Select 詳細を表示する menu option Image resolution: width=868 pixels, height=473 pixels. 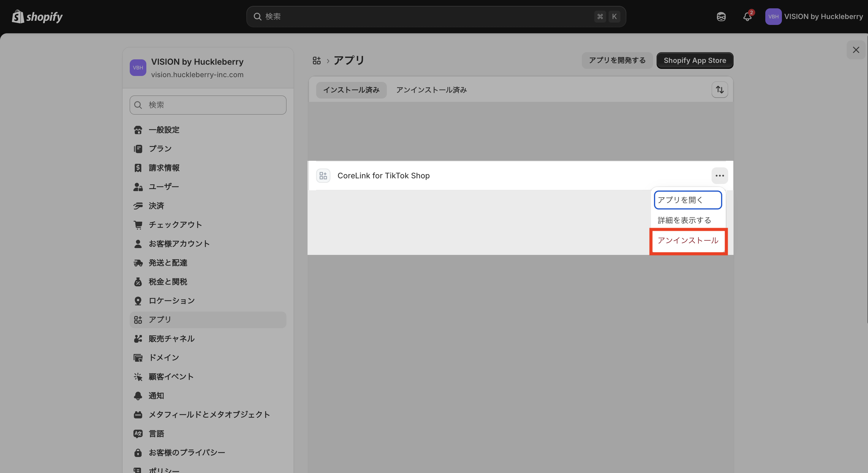[x=684, y=220]
